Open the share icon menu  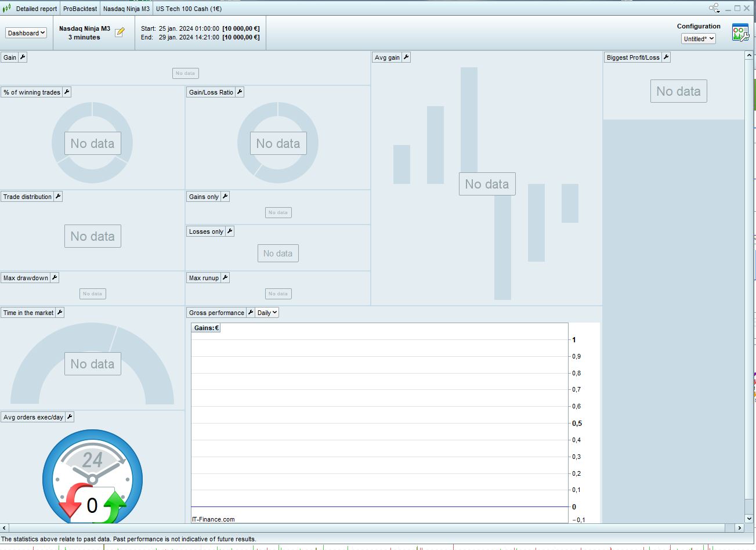pyautogui.click(x=714, y=8)
